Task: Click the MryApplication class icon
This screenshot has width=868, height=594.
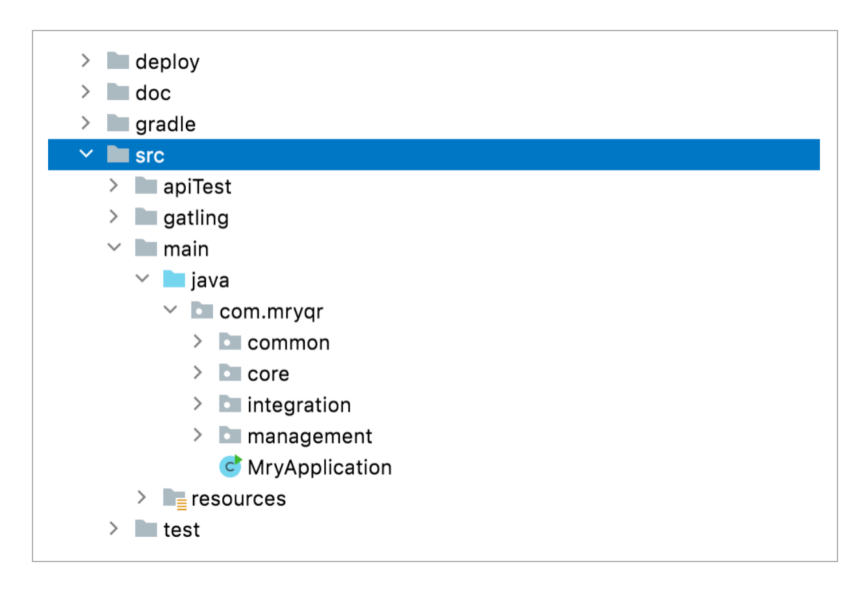Action: [230, 467]
